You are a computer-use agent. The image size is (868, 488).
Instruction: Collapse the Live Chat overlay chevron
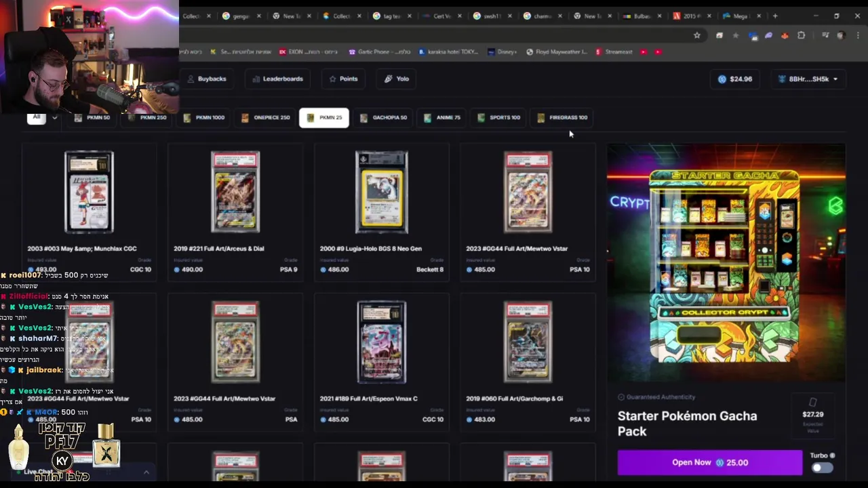(146, 472)
